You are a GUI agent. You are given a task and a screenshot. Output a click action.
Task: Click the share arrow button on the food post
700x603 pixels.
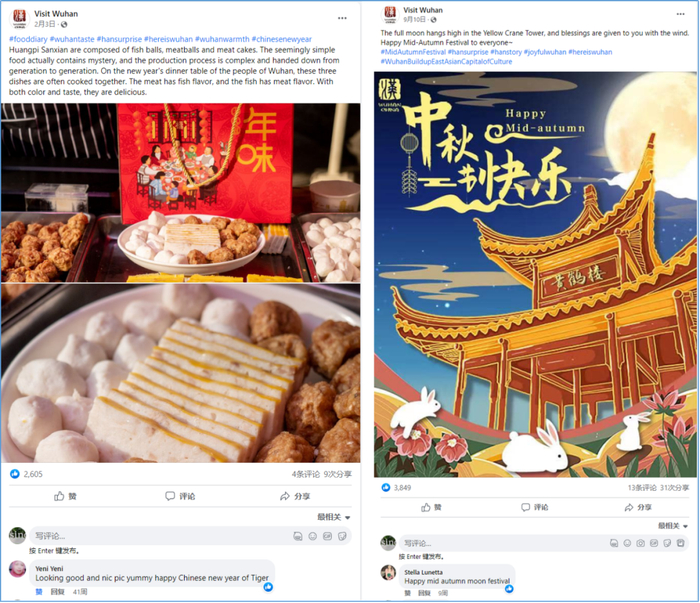[295, 496]
